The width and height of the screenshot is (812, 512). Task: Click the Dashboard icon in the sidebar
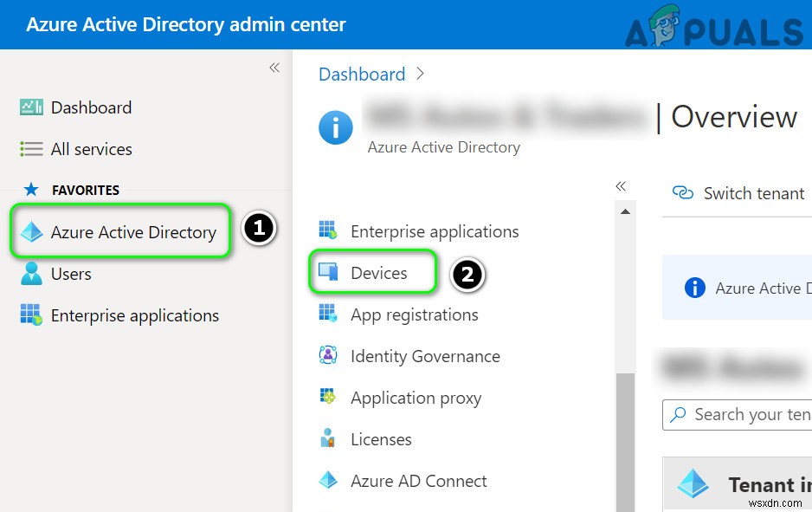31,107
